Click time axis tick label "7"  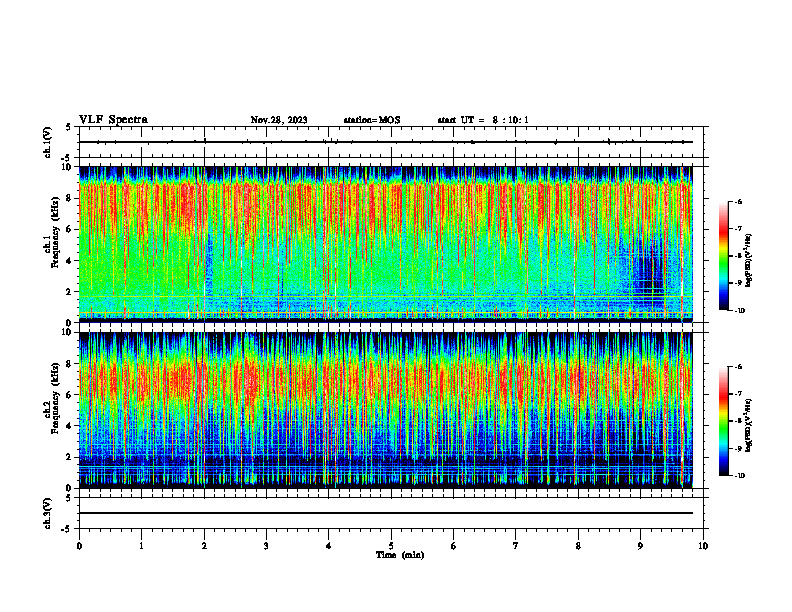click(516, 546)
